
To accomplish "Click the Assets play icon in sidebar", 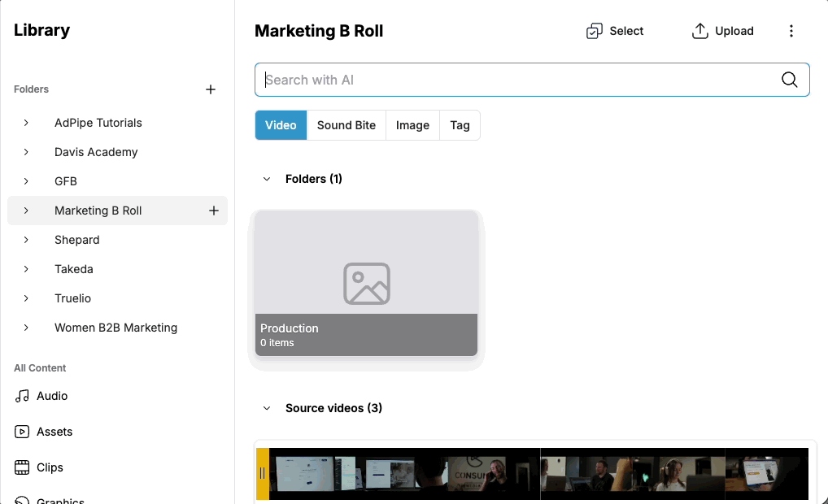I will click(x=22, y=432).
